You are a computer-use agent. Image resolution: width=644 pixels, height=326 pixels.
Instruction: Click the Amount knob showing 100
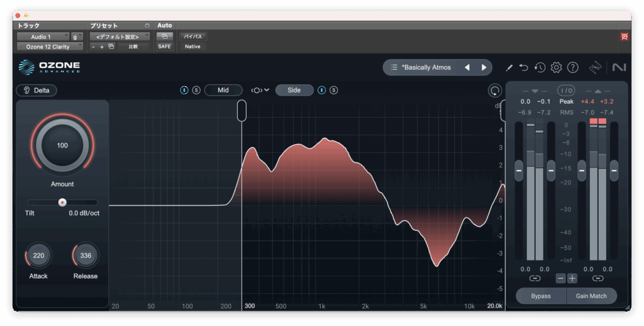[62, 145]
